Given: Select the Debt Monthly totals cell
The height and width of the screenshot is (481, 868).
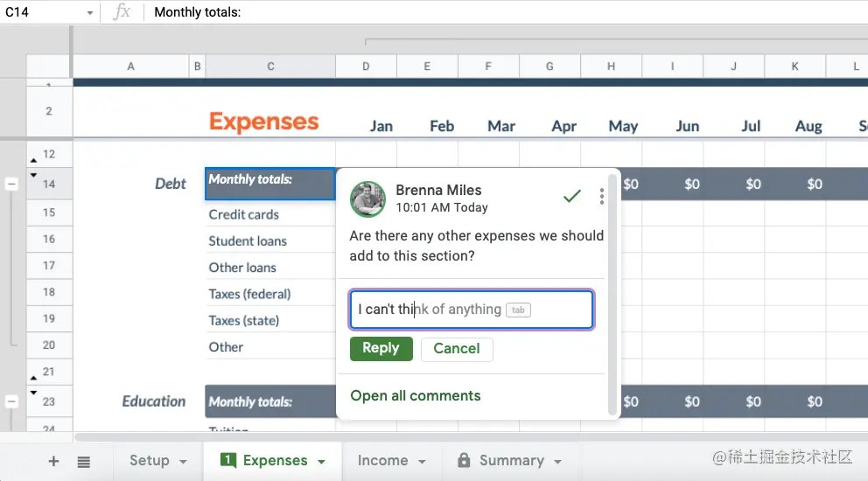Looking at the screenshot, I should point(270,184).
